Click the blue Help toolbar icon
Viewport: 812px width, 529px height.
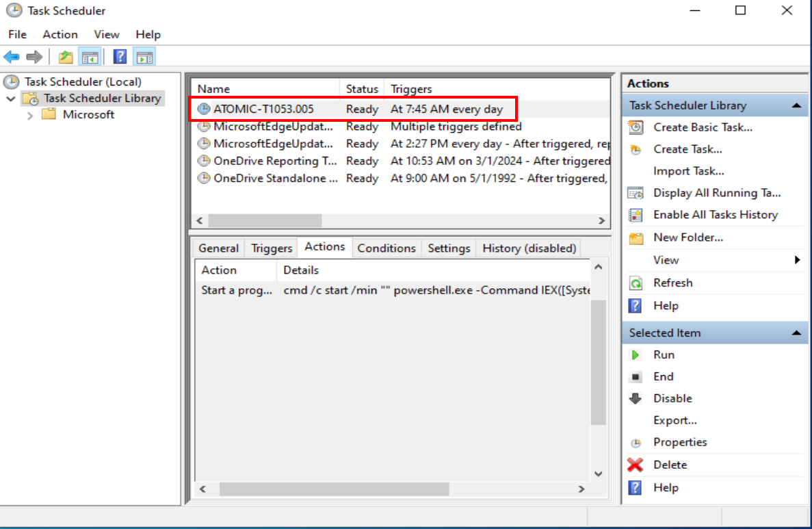pyautogui.click(x=120, y=57)
